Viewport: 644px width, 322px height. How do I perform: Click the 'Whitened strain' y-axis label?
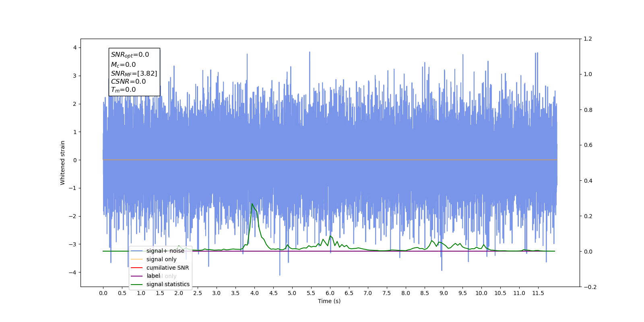(x=62, y=163)
